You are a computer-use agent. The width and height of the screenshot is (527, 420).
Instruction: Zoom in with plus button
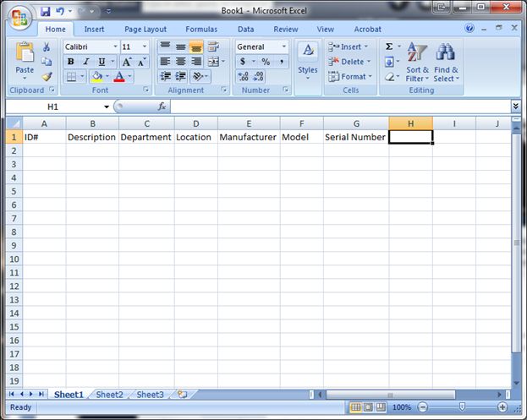point(502,407)
